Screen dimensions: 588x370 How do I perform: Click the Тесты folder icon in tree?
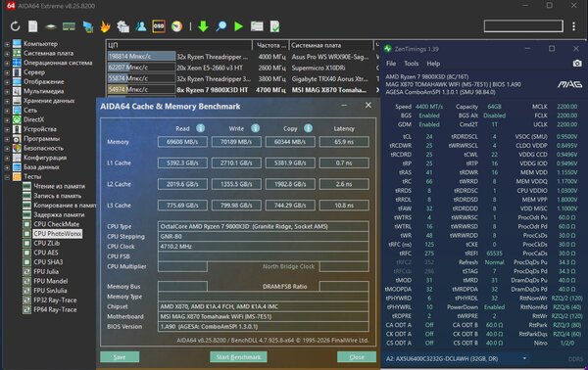[x=17, y=176]
